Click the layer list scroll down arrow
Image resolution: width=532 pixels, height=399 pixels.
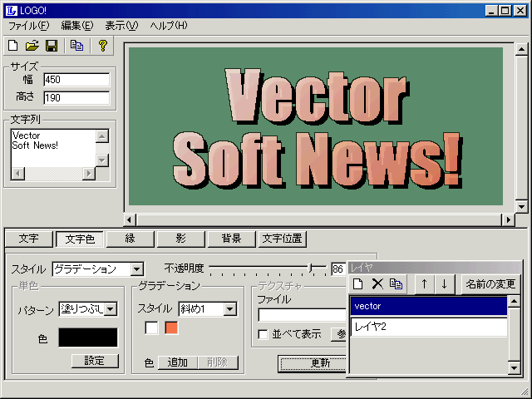pyautogui.click(x=514, y=367)
